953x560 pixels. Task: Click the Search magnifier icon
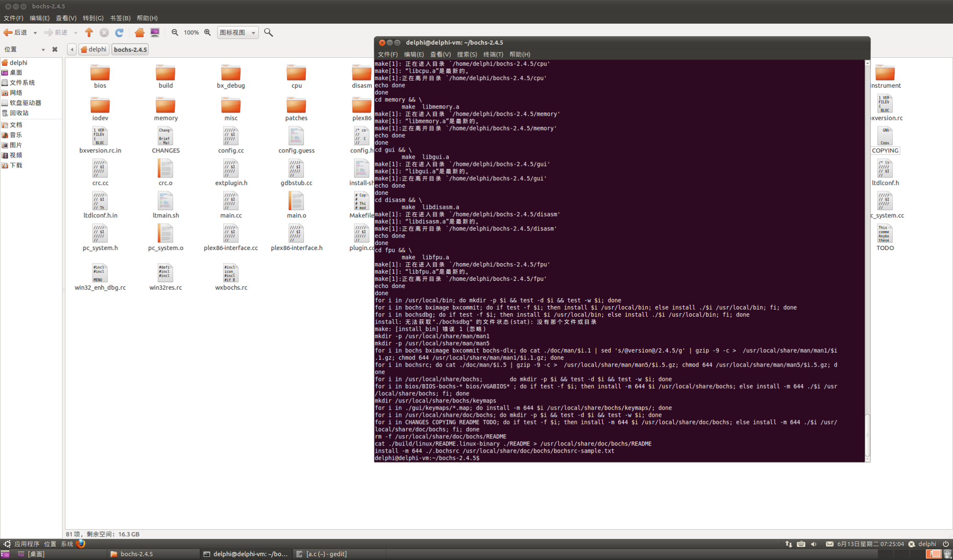268,33
